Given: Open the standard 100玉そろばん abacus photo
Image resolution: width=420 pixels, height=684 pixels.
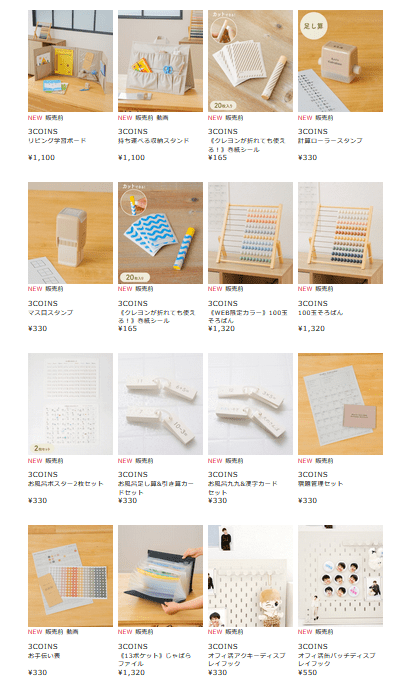Looking at the screenshot, I should click(x=340, y=233).
